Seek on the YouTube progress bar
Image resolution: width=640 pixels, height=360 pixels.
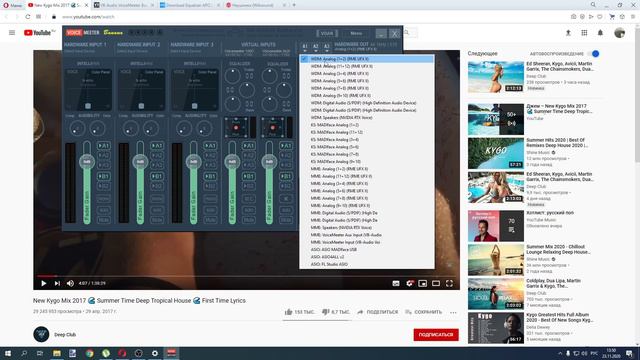point(246,276)
